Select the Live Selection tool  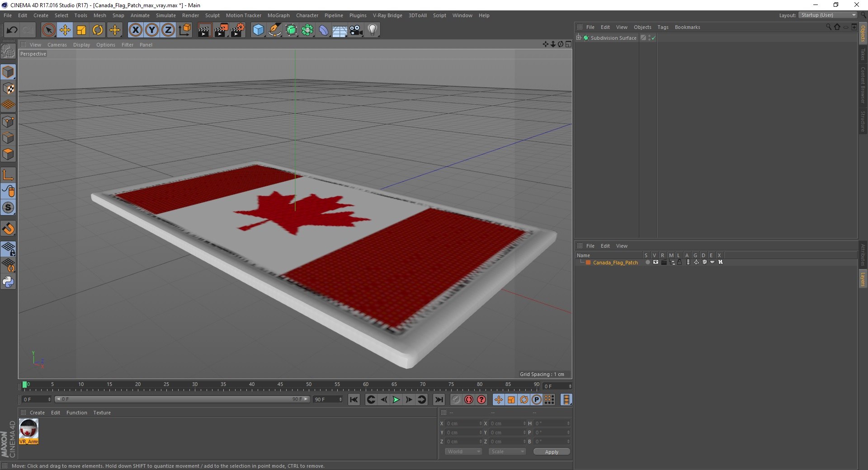48,30
